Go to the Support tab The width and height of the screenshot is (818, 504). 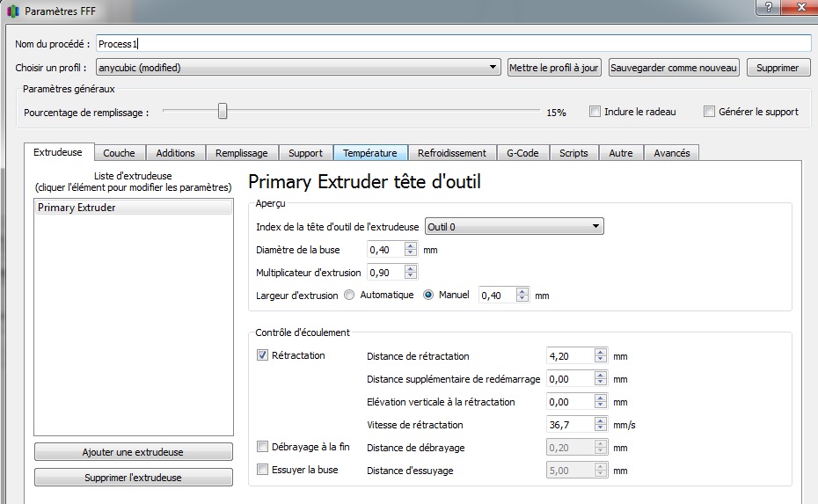pos(306,153)
